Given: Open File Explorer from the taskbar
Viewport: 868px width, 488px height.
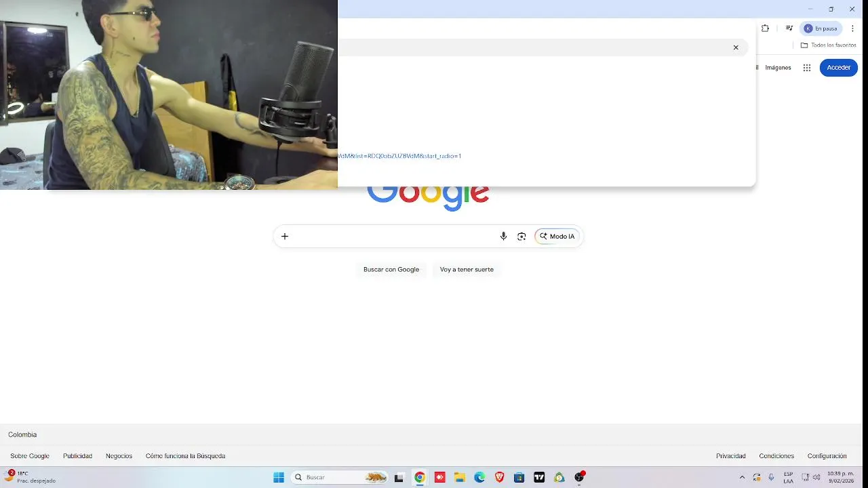Looking at the screenshot, I should 459,477.
